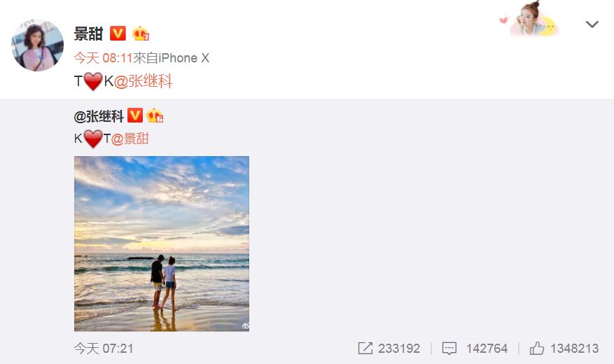Click the orange V verified badge beside 景甜

click(x=118, y=34)
